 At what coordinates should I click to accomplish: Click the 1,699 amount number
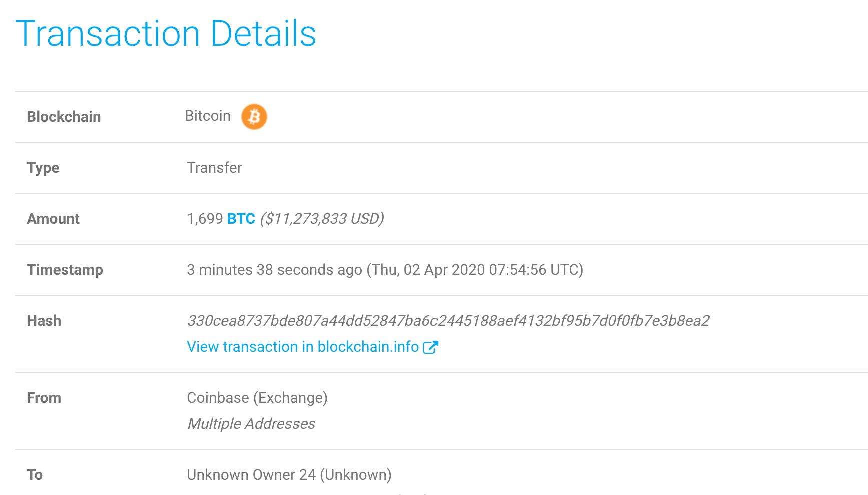pyautogui.click(x=205, y=219)
